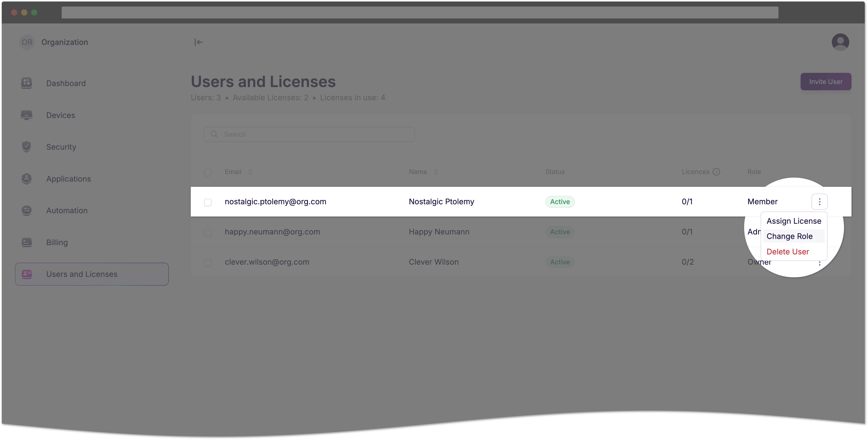
Task: Navigate to Applications in the sidebar
Action: point(68,179)
